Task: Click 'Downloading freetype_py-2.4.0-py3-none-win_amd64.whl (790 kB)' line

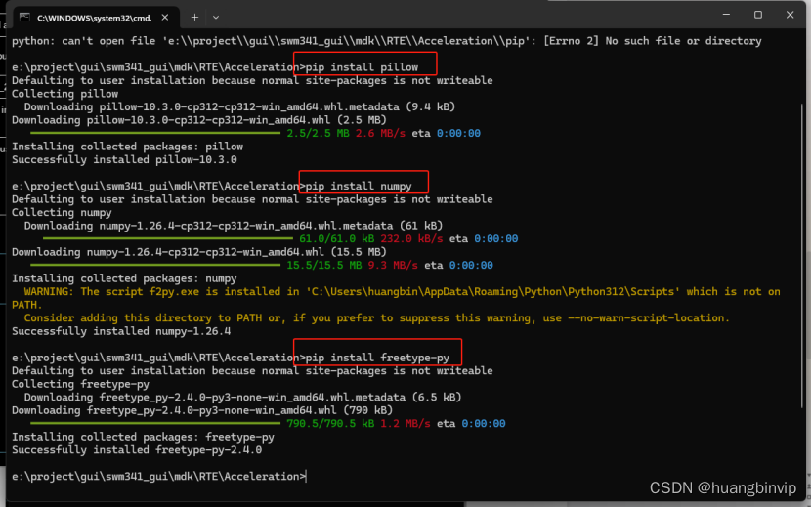Action: click(x=202, y=410)
